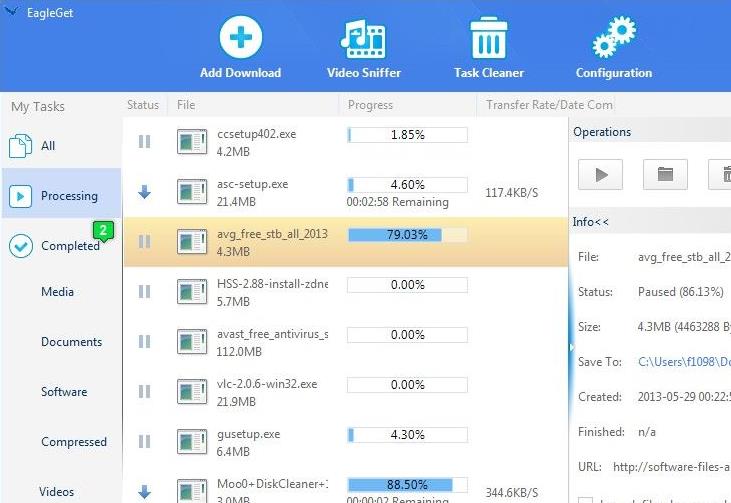Click the Start play button in Operations
This screenshot has width=731, height=503.
tap(600, 174)
